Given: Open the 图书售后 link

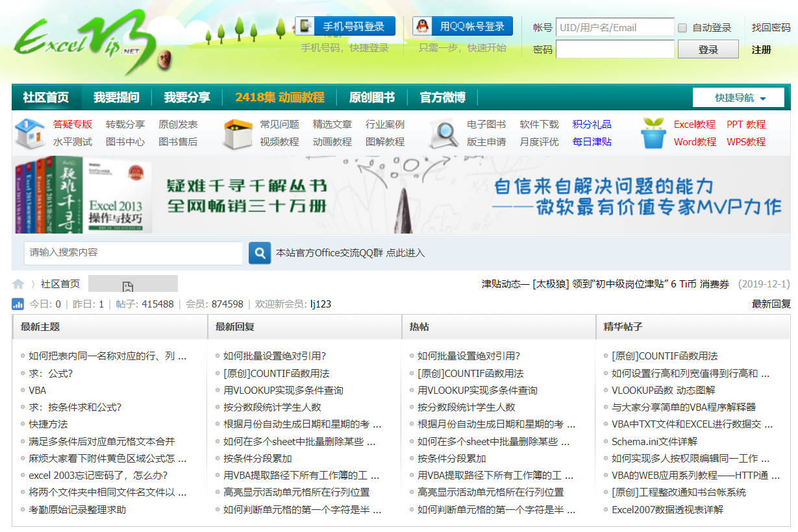Looking at the screenshot, I should [x=178, y=141].
